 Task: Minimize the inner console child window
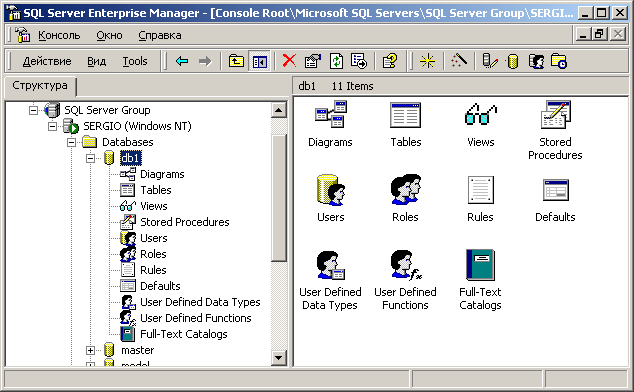(x=583, y=34)
